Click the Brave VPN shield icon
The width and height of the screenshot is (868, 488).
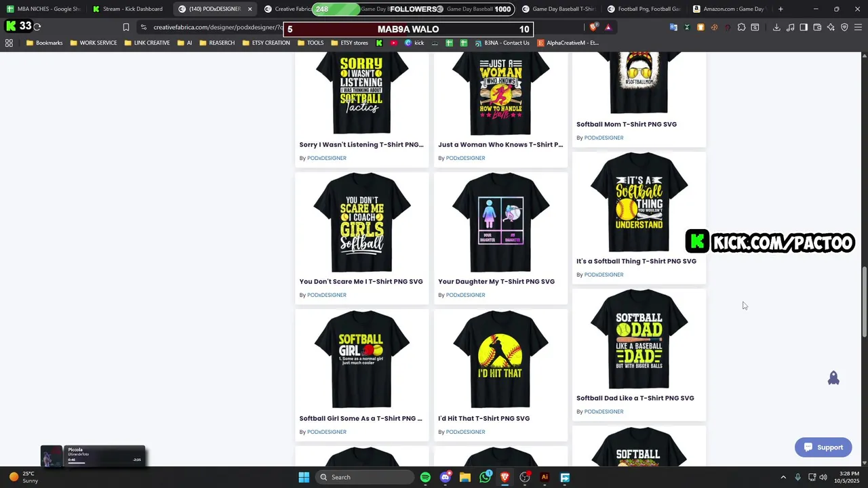pyautogui.click(x=844, y=27)
